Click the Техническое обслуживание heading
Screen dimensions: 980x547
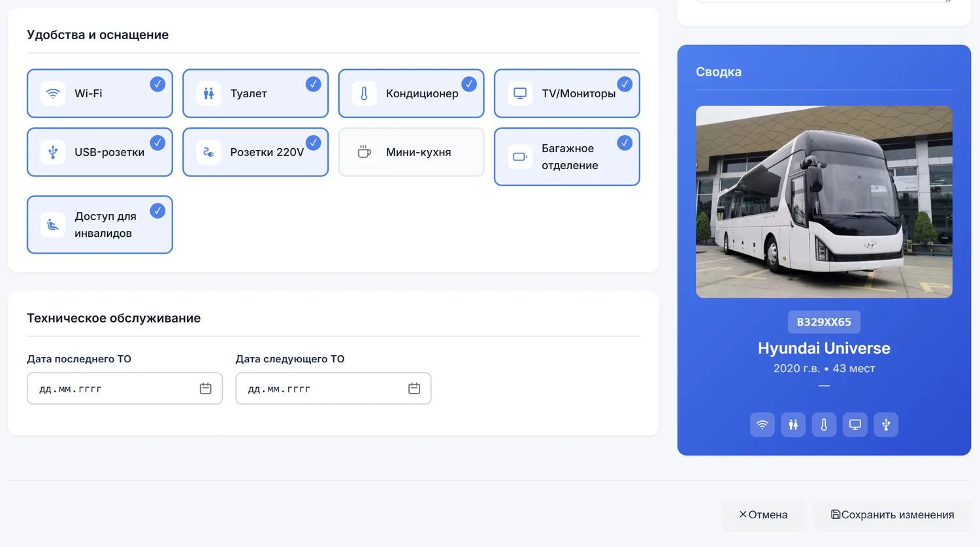point(114,318)
